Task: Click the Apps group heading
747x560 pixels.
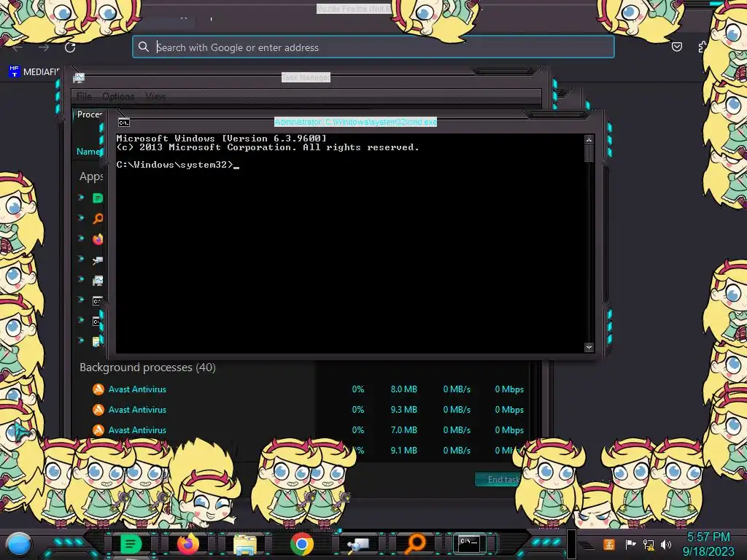Action: coord(91,176)
